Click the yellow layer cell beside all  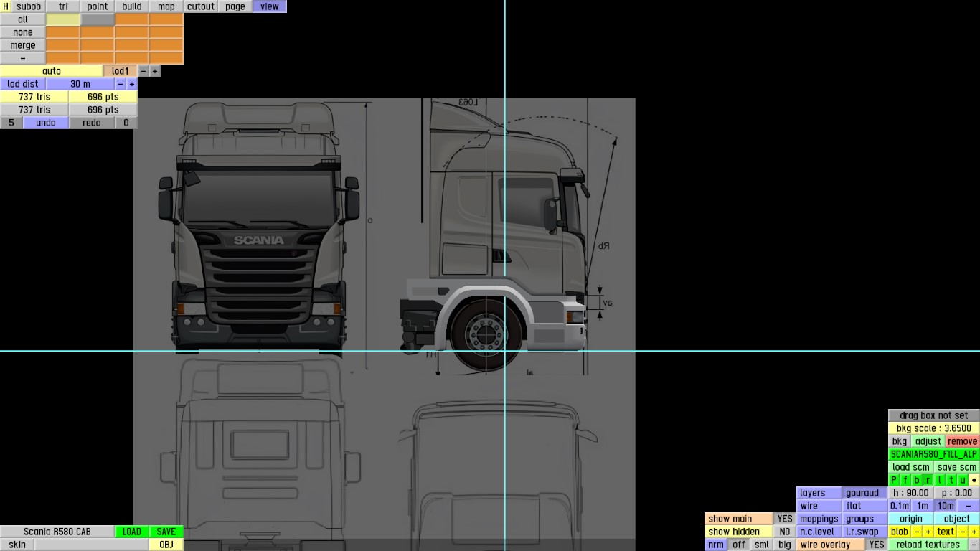63,19
